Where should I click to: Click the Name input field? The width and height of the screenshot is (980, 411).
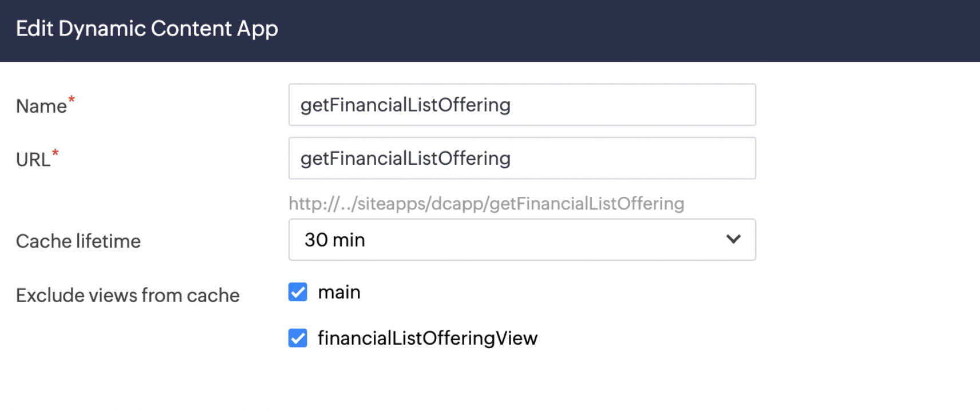click(521, 105)
